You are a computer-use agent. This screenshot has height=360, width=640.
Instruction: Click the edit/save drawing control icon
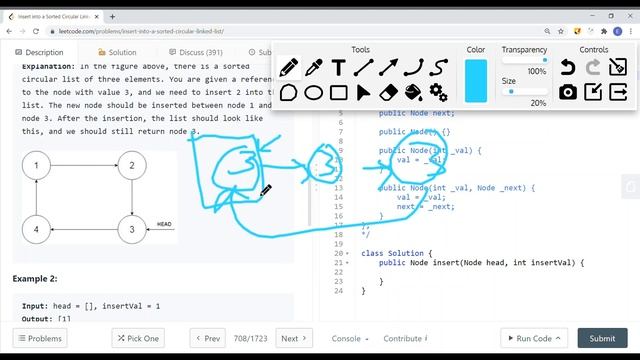(x=593, y=92)
